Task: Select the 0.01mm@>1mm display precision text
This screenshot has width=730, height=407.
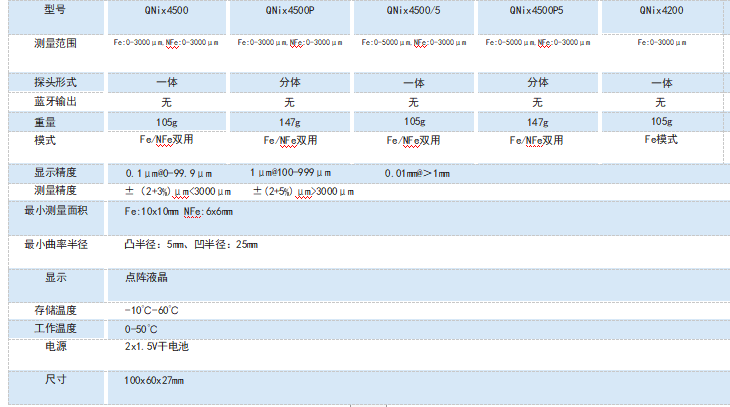Action: [x=417, y=174]
